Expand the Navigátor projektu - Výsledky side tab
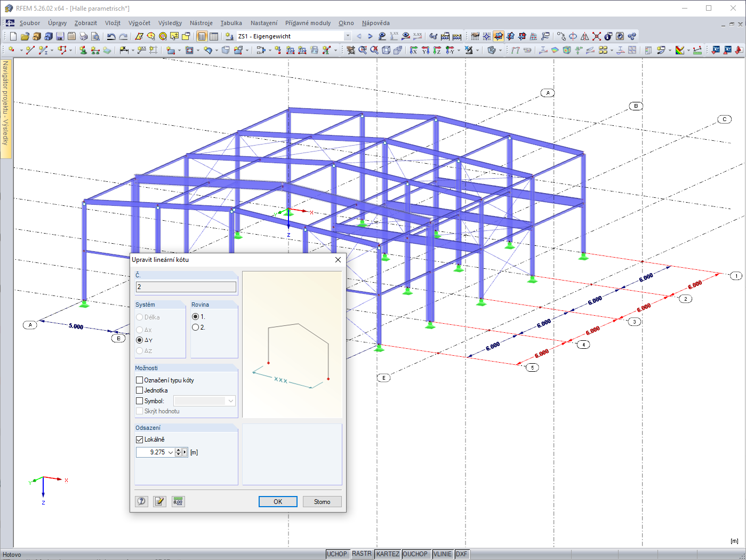 click(x=6, y=108)
